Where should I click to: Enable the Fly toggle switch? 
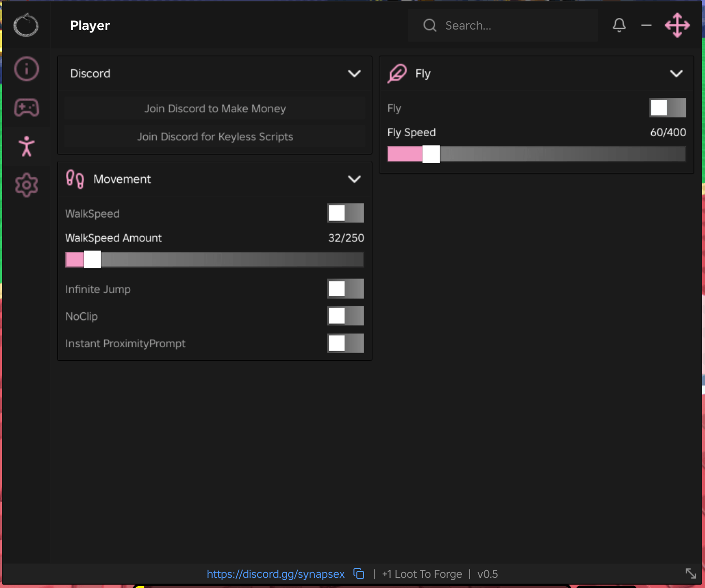pyautogui.click(x=668, y=108)
